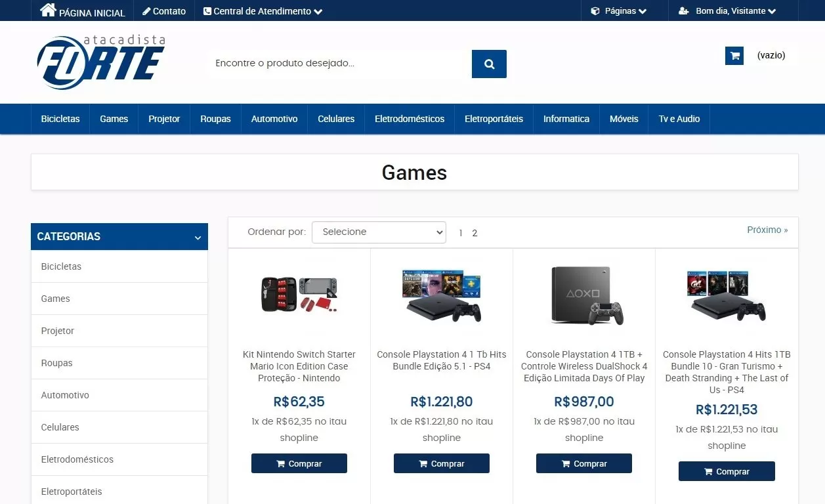This screenshot has width=825, height=504.
Task: Select Celulares in the Categorias sidebar
Action: tap(119, 427)
